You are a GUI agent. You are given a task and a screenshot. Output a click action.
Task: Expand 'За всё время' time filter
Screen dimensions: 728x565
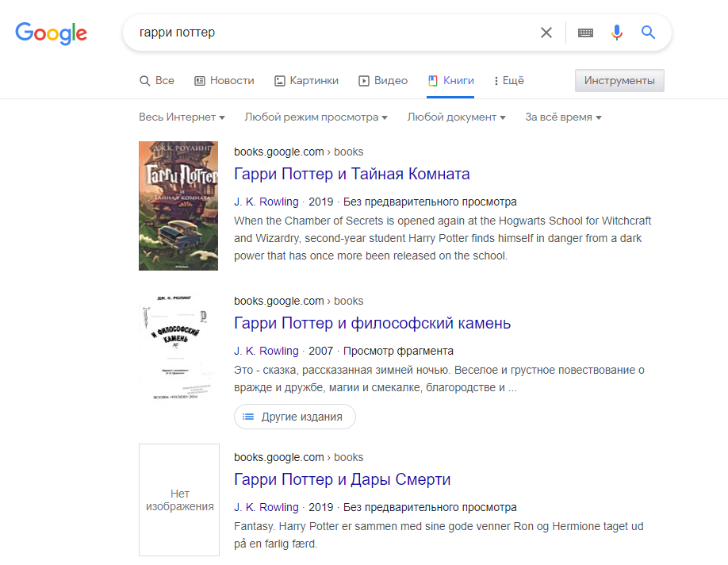(563, 117)
